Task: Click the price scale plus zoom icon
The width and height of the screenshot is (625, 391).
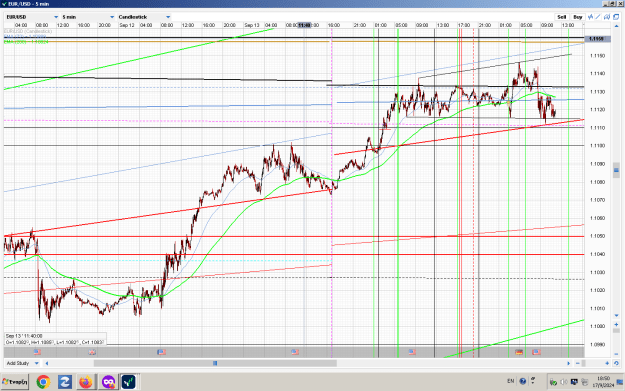Action: pos(616,324)
